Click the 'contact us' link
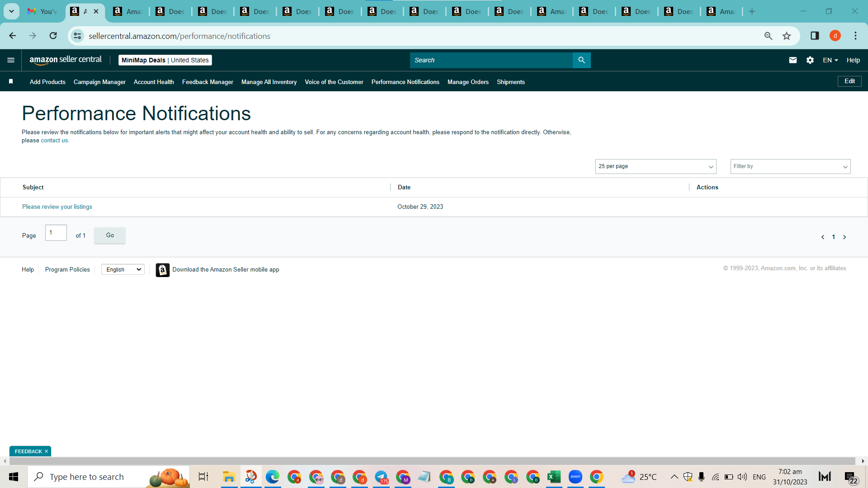Image resolution: width=868 pixels, height=488 pixels. (54, 141)
